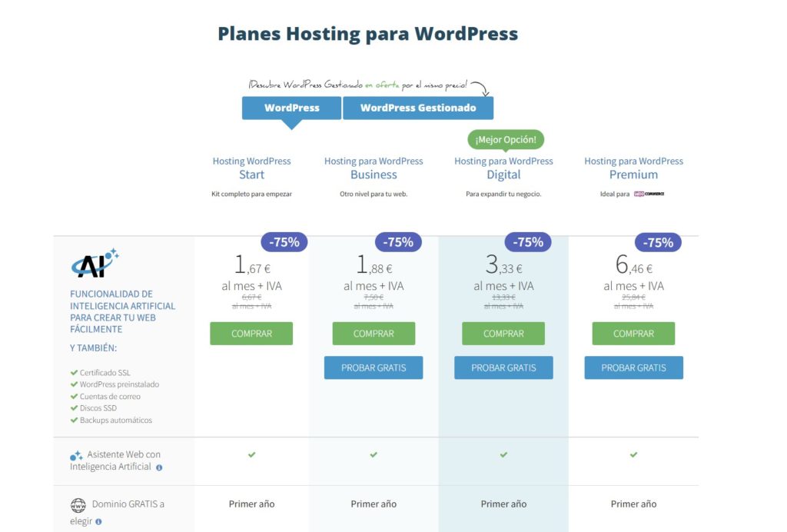Click the Asistente Web check mark for Start
The width and height of the screenshot is (787, 532).
pos(251,454)
